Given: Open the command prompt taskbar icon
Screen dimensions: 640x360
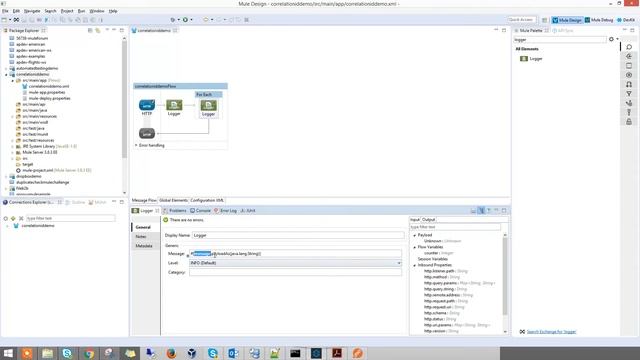Looking at the screenshot, I should click(296, 353).
